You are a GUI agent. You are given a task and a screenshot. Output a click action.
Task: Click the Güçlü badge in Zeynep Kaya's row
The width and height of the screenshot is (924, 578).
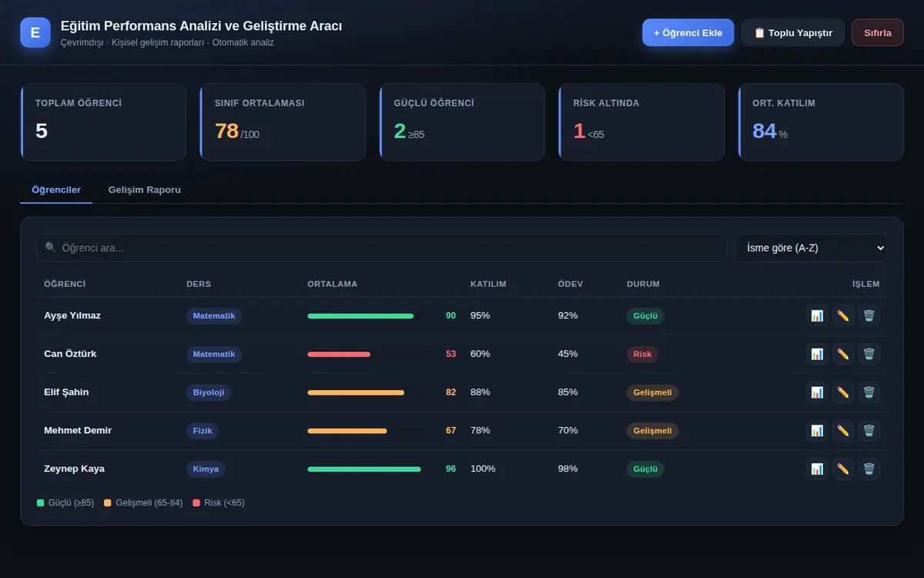point(645,469)
